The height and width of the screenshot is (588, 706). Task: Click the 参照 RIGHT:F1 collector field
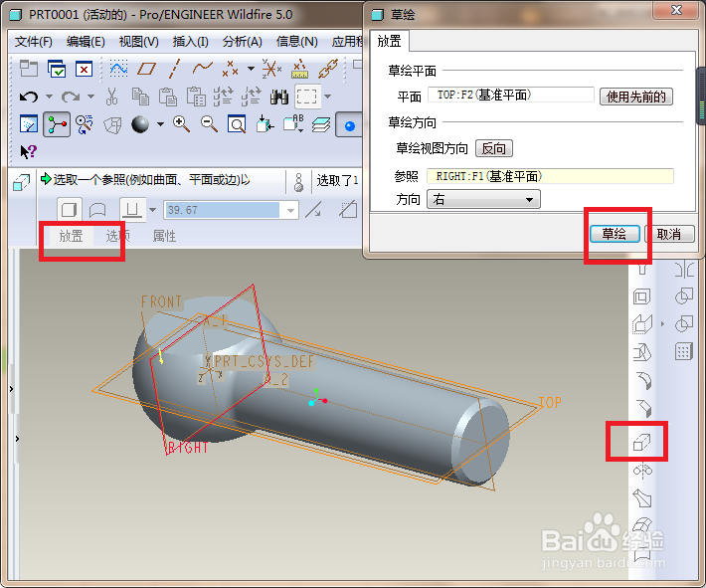[550, 176]
